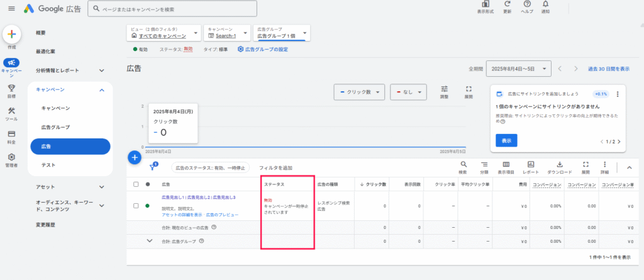Open 料金 card icon in sidebar
Image resolution: width=644 pixels, height=280 pixels.
coord(11,134)
